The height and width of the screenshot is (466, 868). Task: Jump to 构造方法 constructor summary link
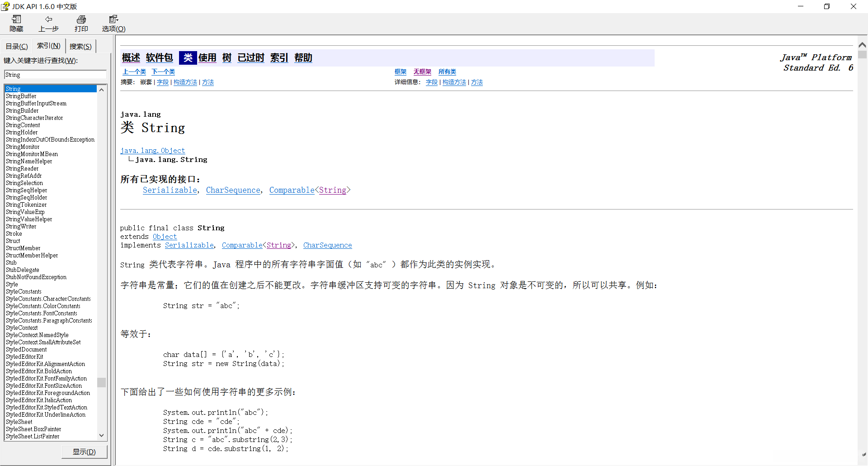[185, 82]
